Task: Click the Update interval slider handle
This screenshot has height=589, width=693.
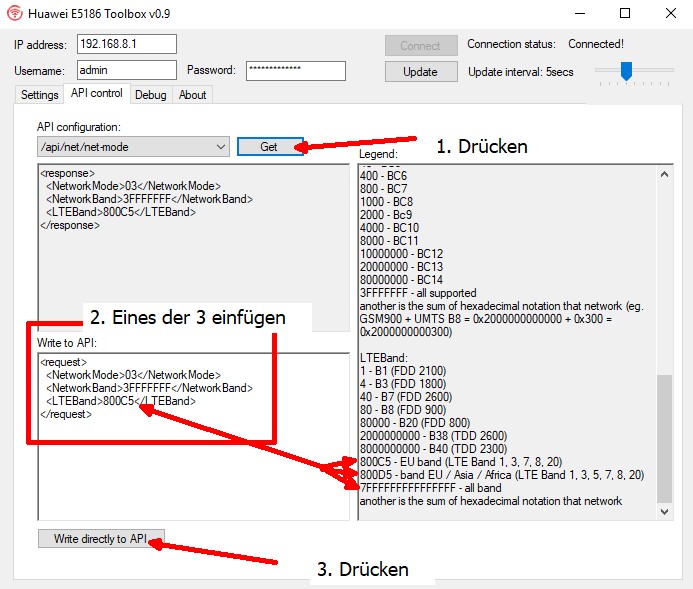Action: click(626, 71)
